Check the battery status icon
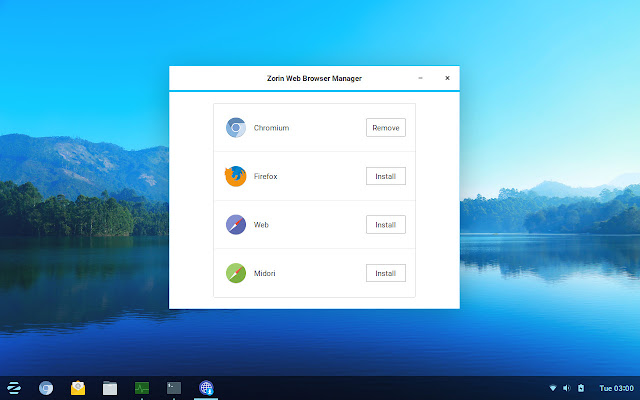The image size is (640, 400). point(581,388)
